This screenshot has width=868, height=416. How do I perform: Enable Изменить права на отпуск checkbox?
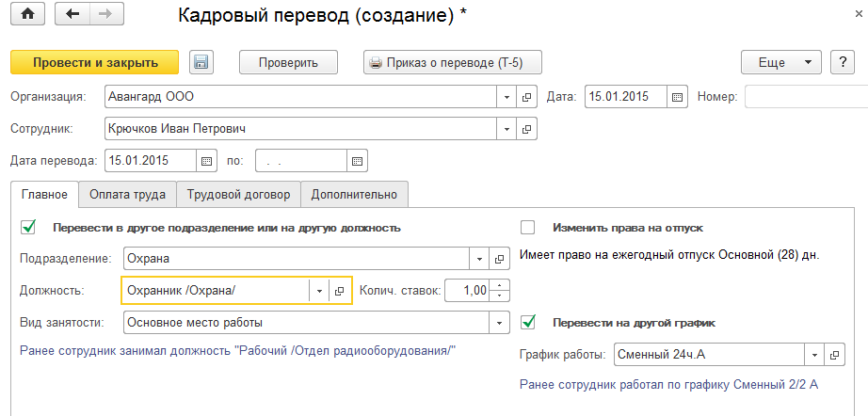(x=527, y=227)
